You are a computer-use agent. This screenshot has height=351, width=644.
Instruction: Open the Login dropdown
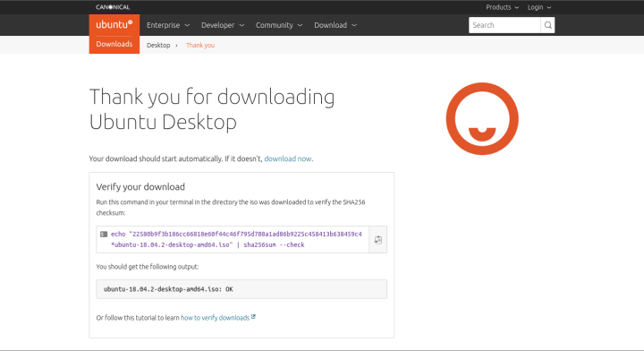click(538, 7)
